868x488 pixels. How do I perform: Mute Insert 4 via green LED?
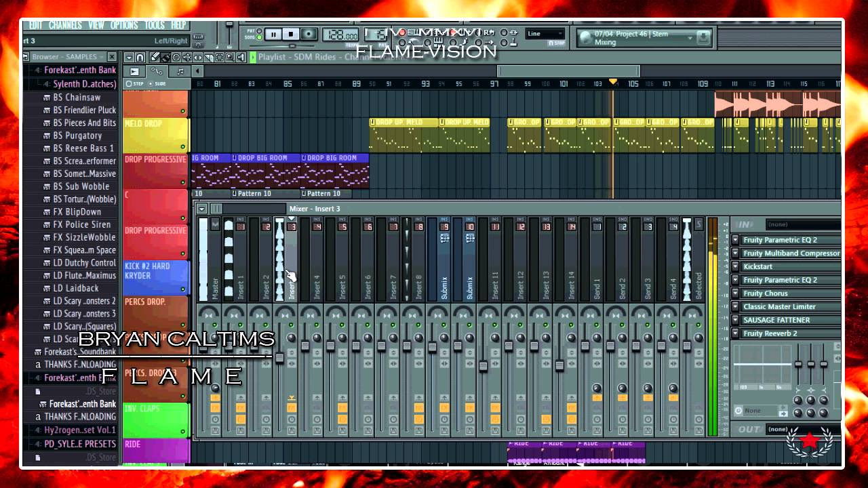click(317, 325)
